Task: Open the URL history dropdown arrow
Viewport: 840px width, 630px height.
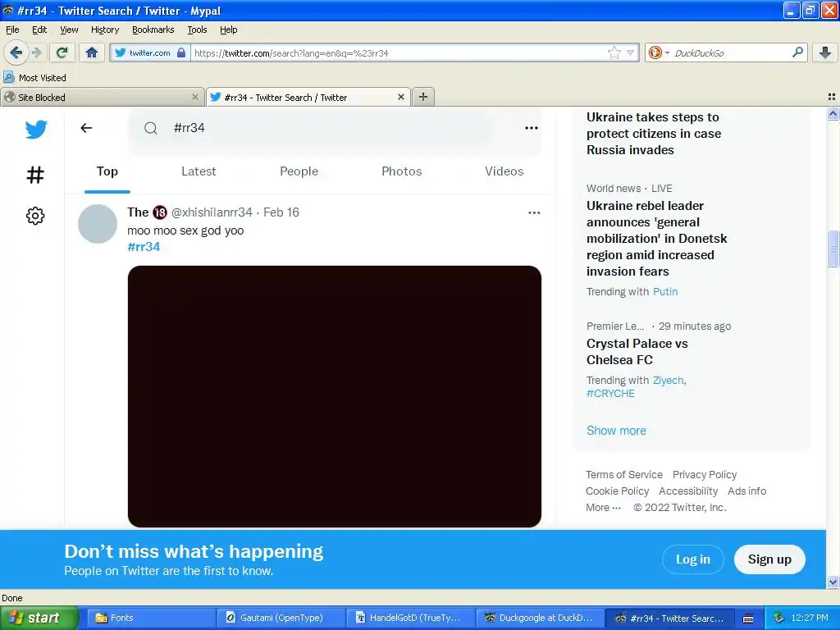Action: [x=631, y=52]
